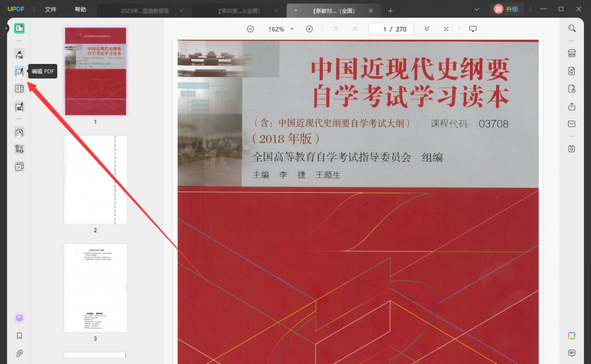This screenshot has height=364, width=591.
Task: Select the Crop Pages tool
Action: coord(19,149)
